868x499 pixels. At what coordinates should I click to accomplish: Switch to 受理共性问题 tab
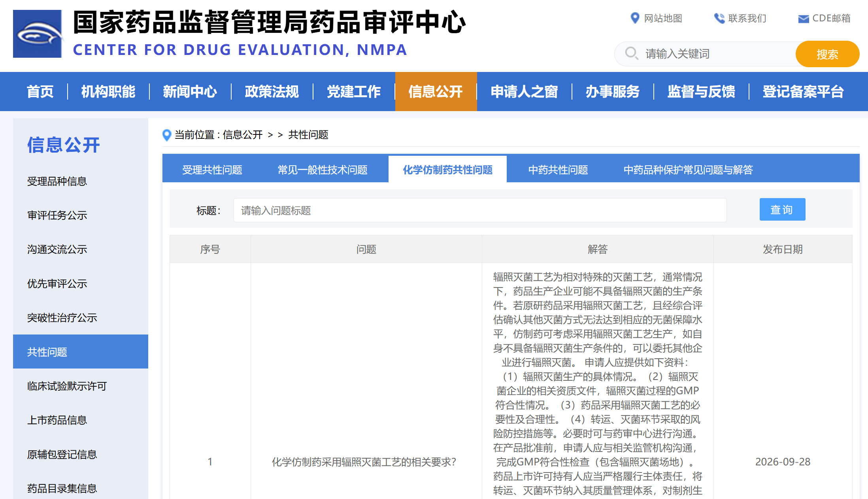coord(212,170)
